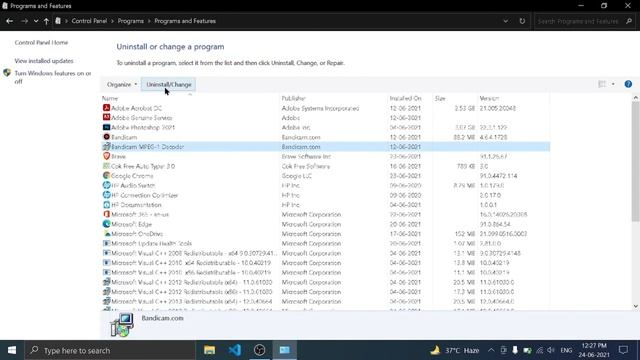640x360 pixels.
Task: Click the Adobe Genuine Service icon
Action: pyautogui.click(x=106, y=118)
